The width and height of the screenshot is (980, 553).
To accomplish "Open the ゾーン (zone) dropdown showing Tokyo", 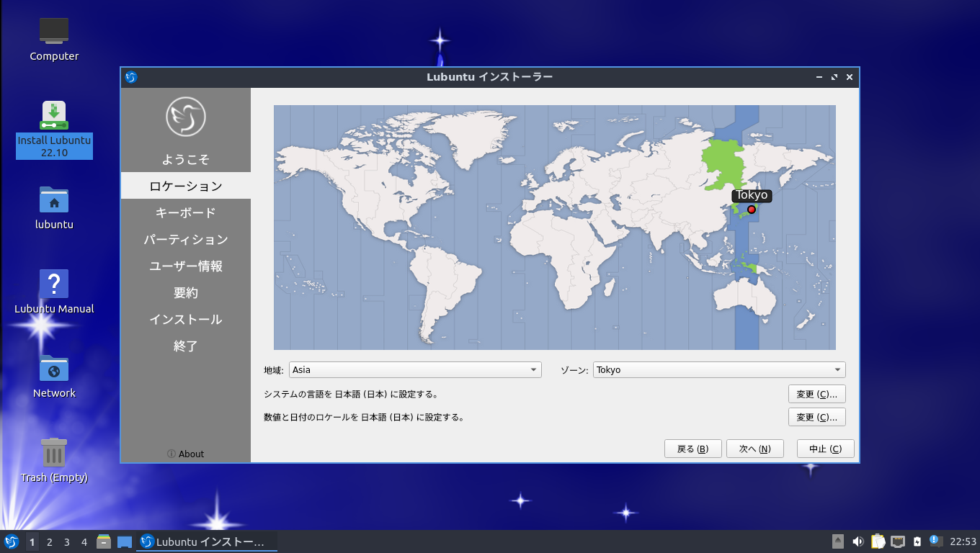I will (719, 370).
